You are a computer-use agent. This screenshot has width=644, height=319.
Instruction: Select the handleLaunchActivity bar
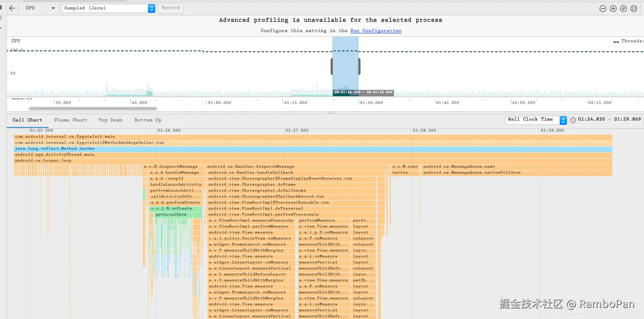pyautogui.click(x=176, y=185)
